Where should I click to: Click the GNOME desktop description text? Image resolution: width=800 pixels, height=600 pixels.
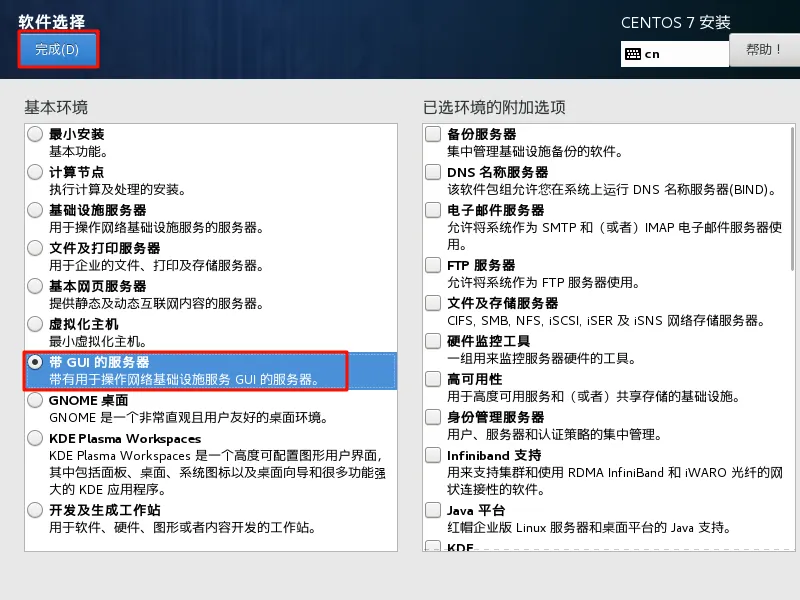(x=188, y=418)
